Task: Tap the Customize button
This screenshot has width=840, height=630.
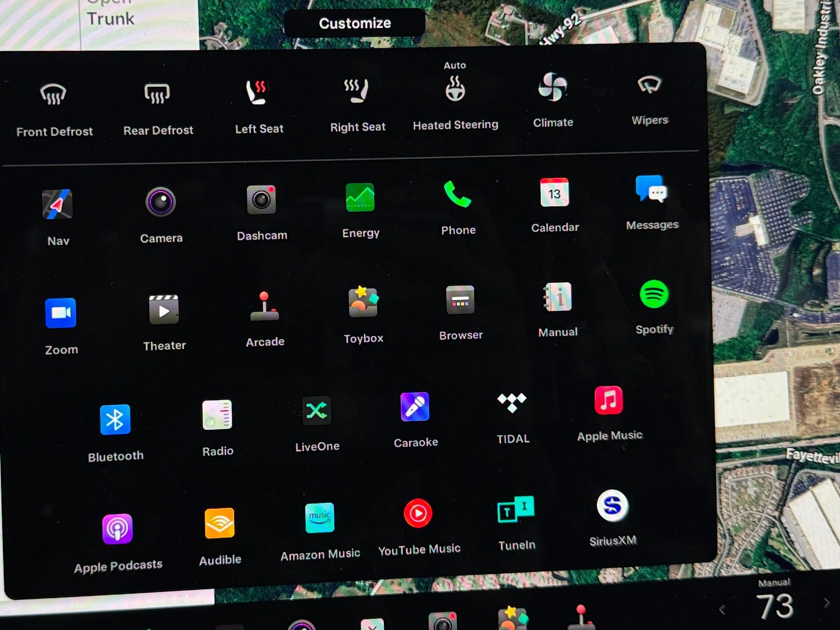Action: (x=355, y=23)
